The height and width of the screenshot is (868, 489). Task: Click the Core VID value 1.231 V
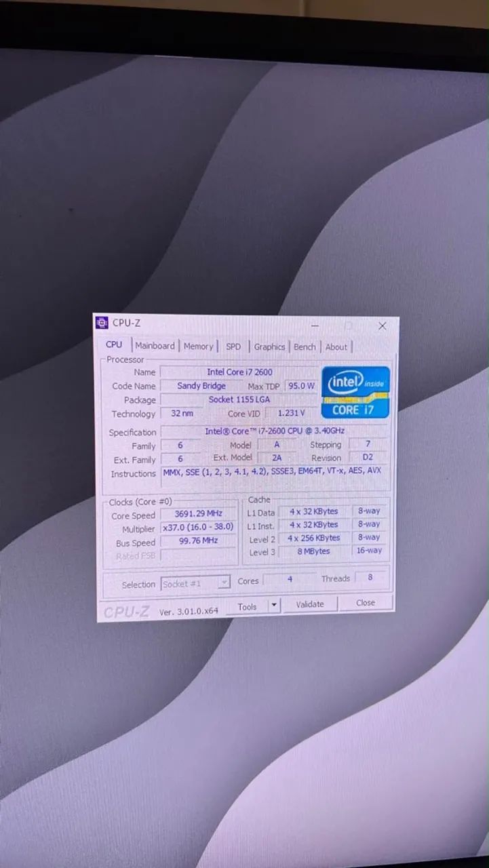tap(291, 412)
